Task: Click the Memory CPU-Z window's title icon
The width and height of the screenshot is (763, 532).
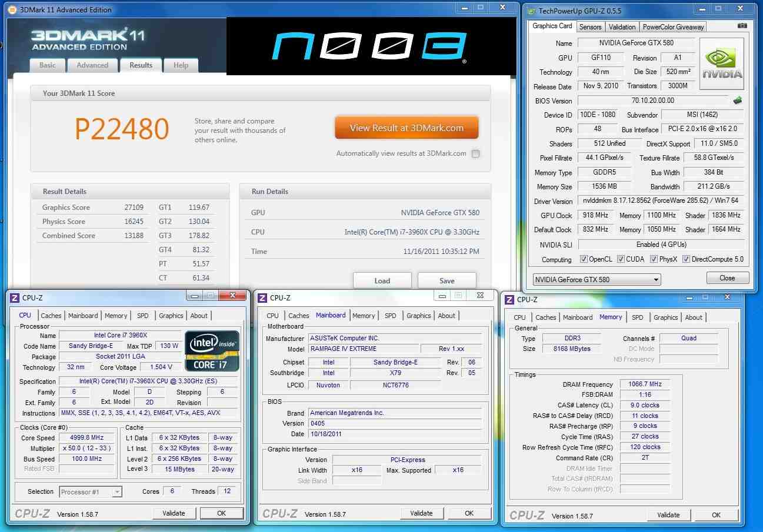Action: (x=509, y=300)
